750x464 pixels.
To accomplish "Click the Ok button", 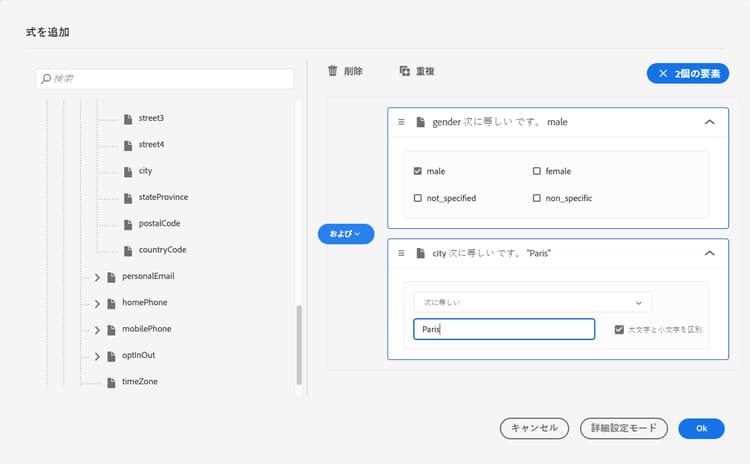I will [701, 428].
